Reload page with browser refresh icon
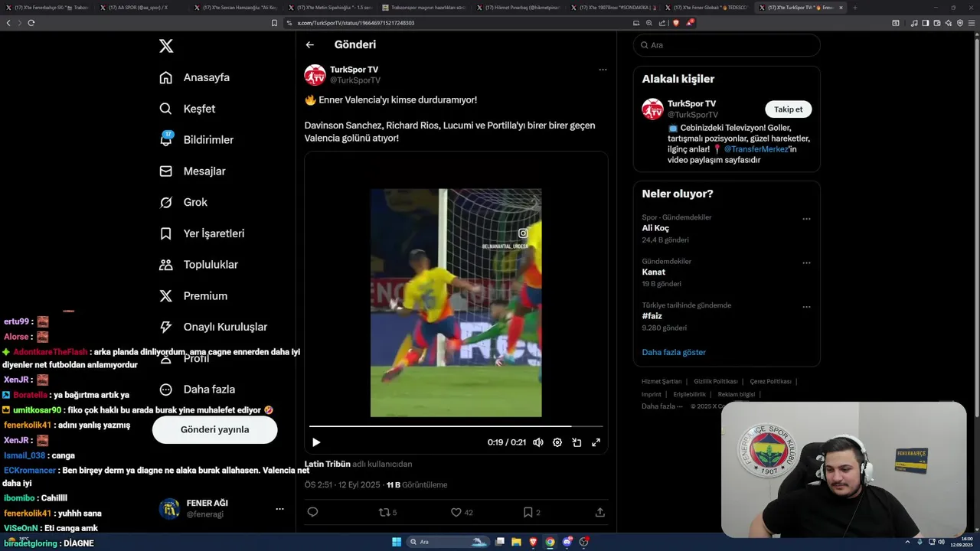This screenshot has width=980, height=551. click(31, 23)
